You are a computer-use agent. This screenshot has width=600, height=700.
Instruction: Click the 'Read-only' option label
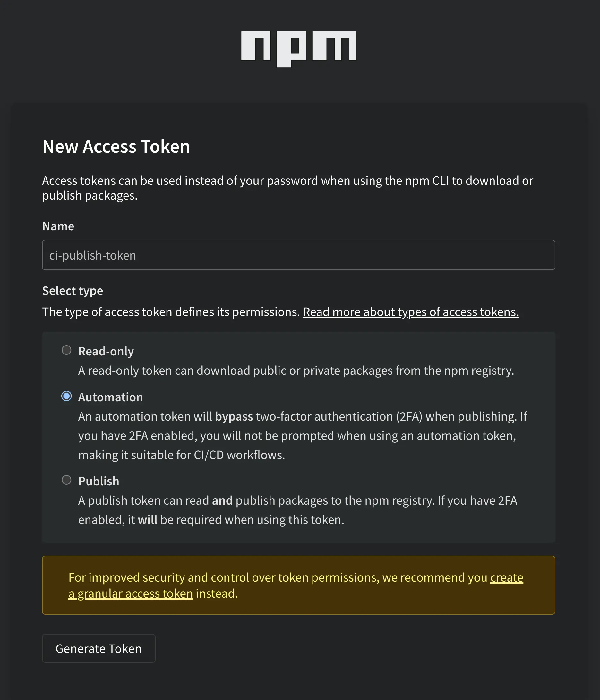click(106, 351)
